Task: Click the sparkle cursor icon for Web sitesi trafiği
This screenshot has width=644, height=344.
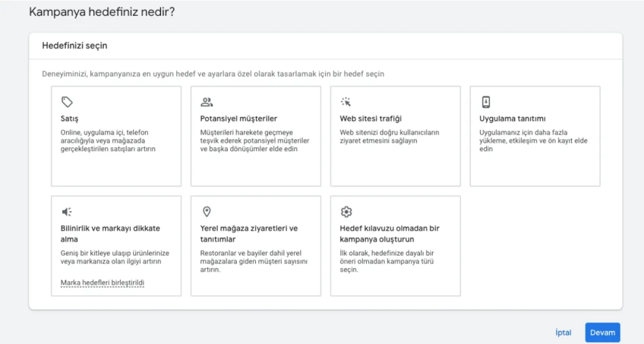Action: pos(346,102)
